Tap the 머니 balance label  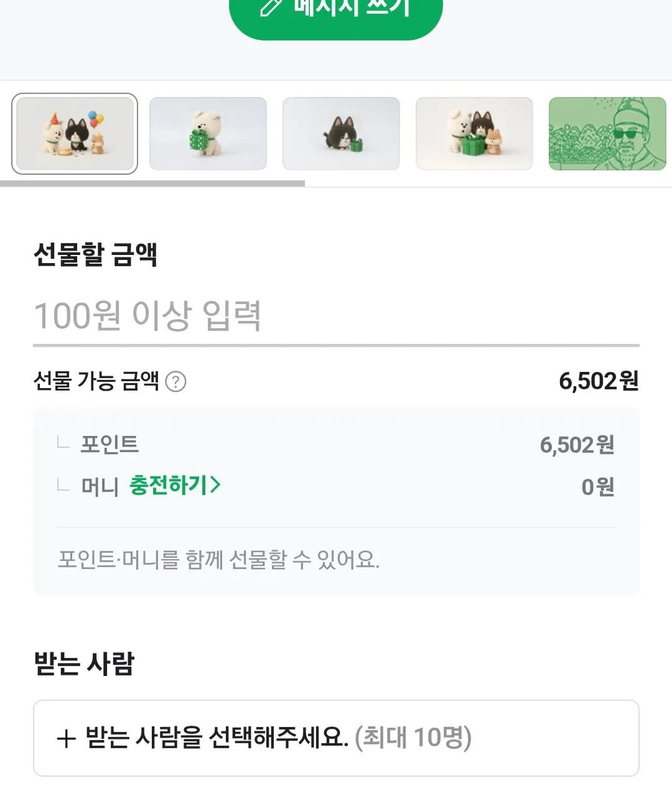click(x=100, y=486)
